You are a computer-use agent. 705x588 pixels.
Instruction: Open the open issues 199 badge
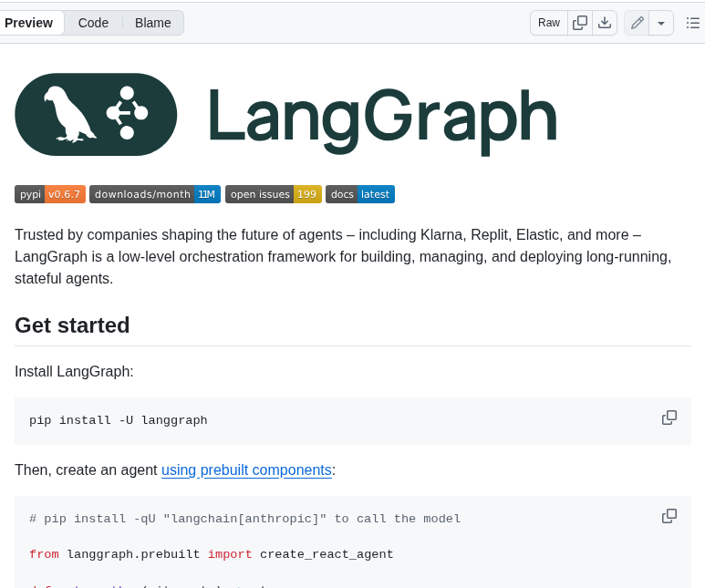click(274, 194)
